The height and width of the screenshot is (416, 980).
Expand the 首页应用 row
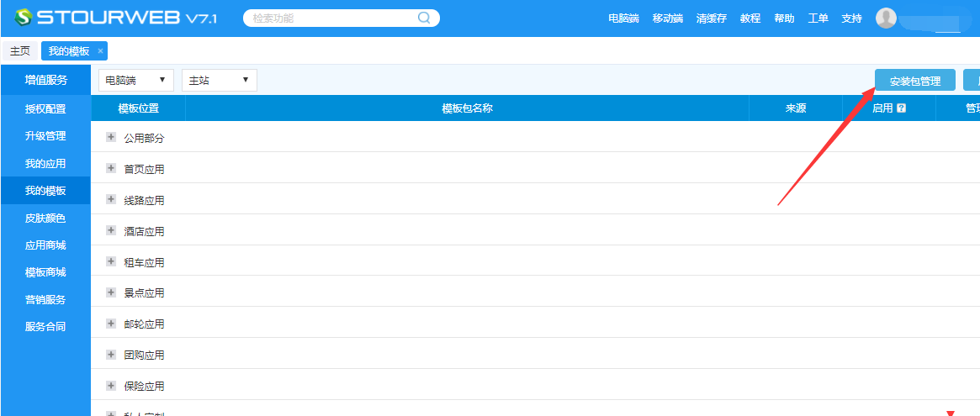[x=111, y=168]
